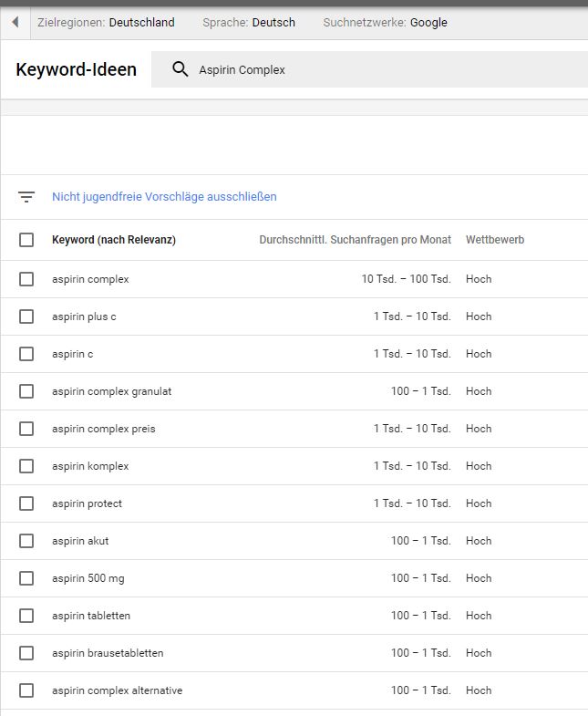Viewport: 588px width, 716px height.
Task: Click Hoch competition value for aspirin complex
Action: [479, 279]
